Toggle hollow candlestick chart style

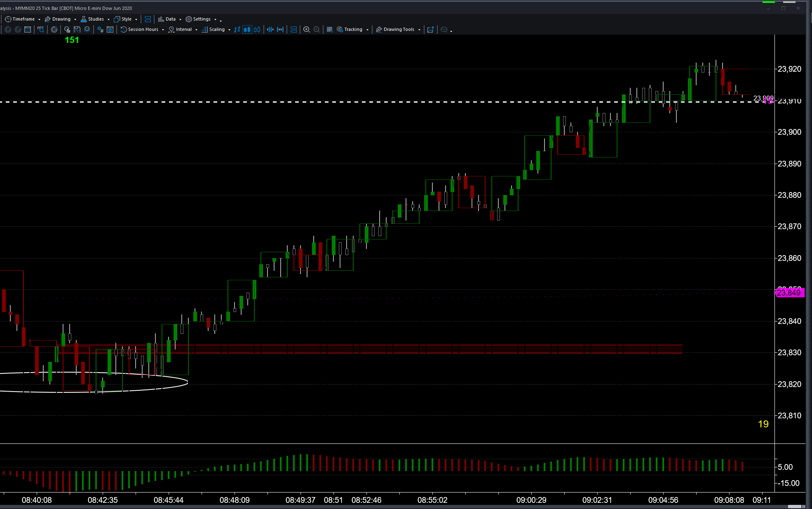pos(257,29)
